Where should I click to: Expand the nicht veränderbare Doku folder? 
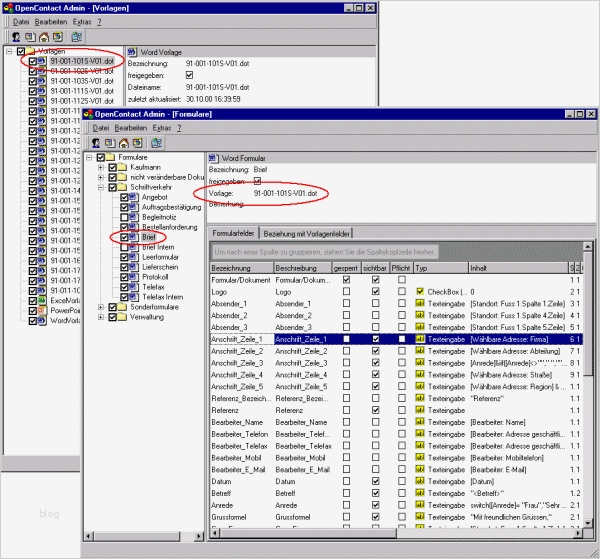click(x=101, y=177)
